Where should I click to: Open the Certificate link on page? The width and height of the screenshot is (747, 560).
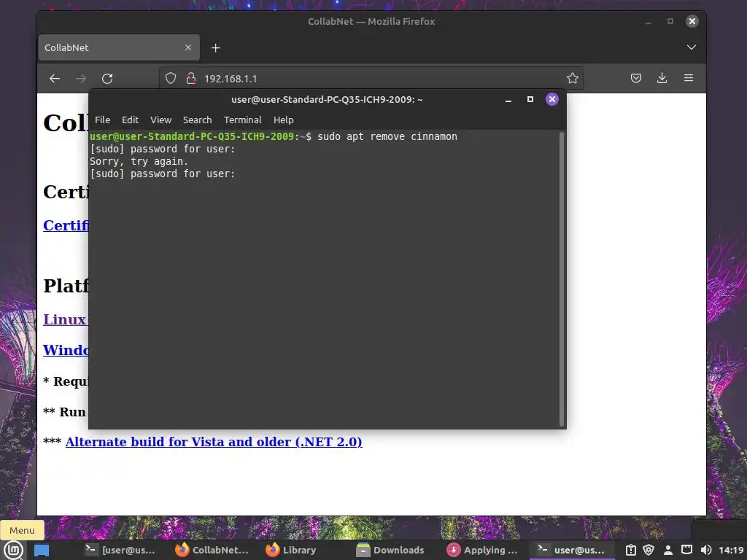pyautogui.click(x=66, y=225)
